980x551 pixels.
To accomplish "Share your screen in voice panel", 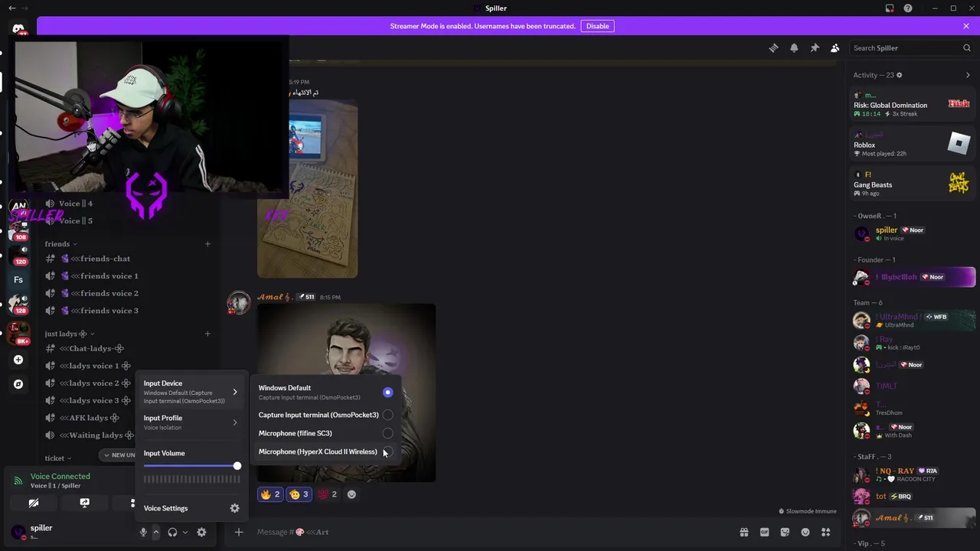I will point(84,503).
